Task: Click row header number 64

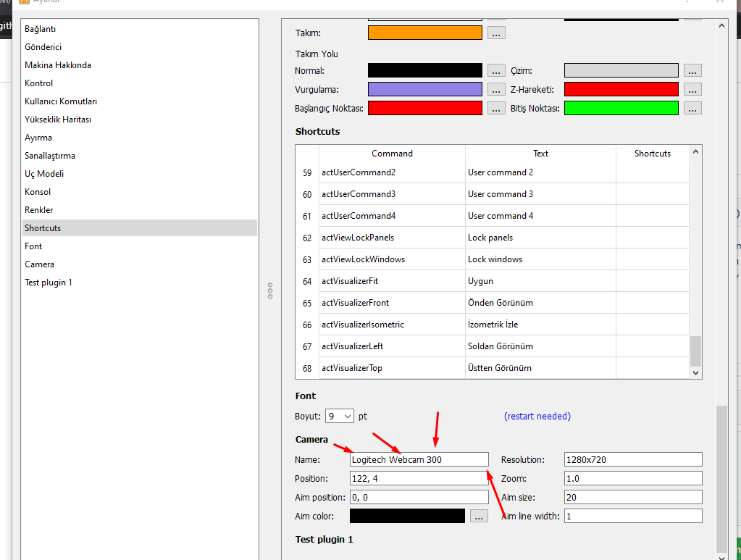Action: pos(307,282)
